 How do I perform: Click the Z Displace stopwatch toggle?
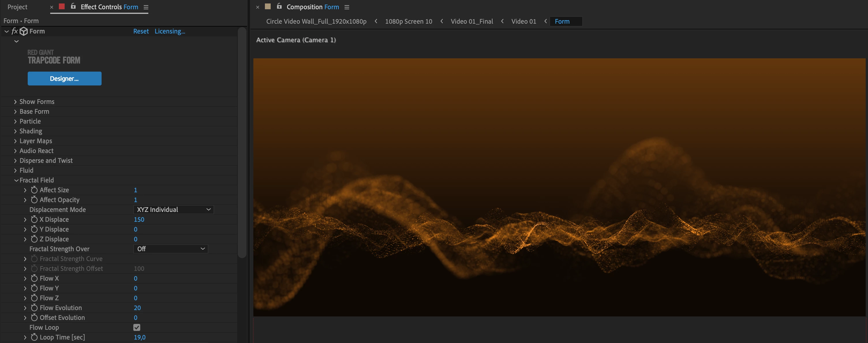(34, 239)
